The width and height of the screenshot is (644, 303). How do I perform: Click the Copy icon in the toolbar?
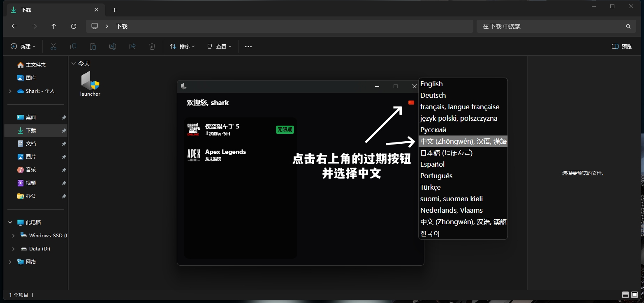point(73,46)
